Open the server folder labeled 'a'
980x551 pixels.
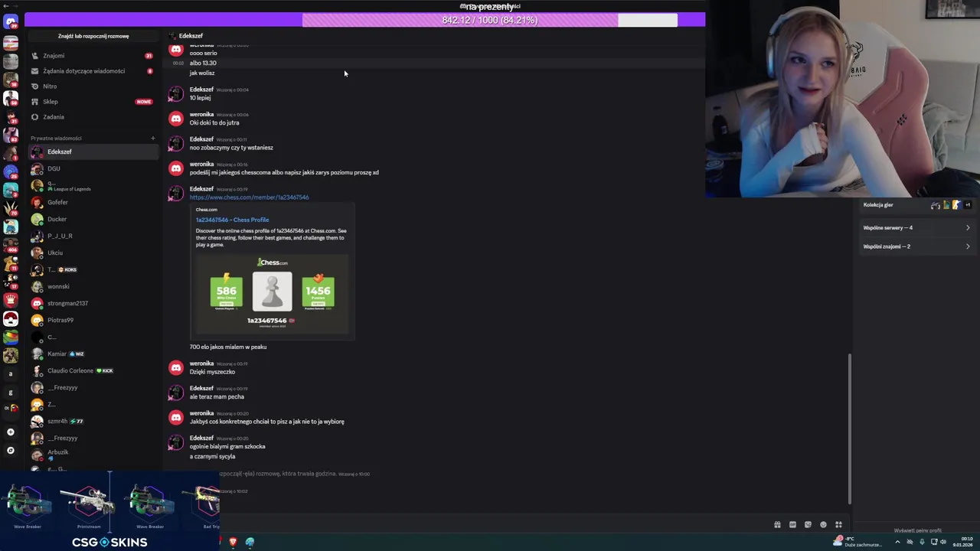[x=11, y=374]
